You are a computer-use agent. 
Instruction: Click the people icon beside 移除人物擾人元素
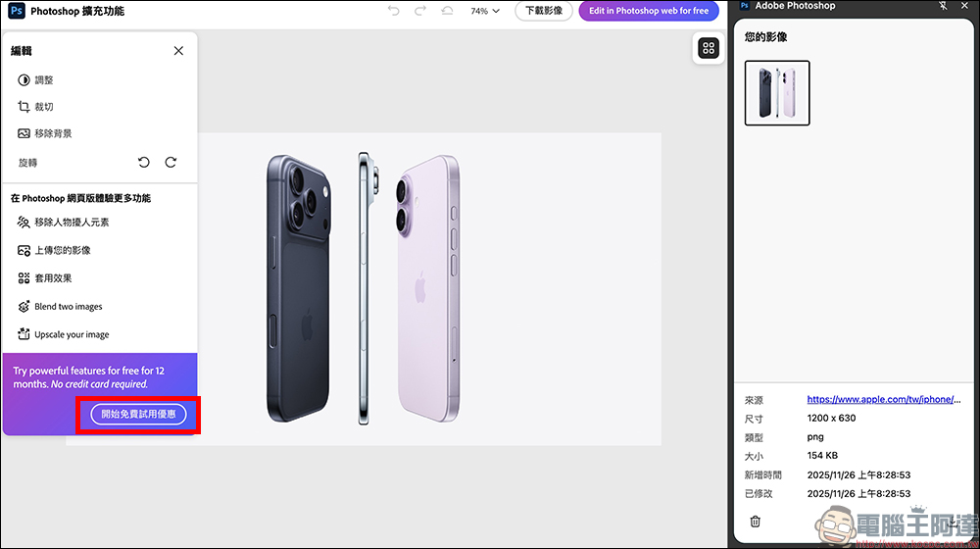coord(24,222)
